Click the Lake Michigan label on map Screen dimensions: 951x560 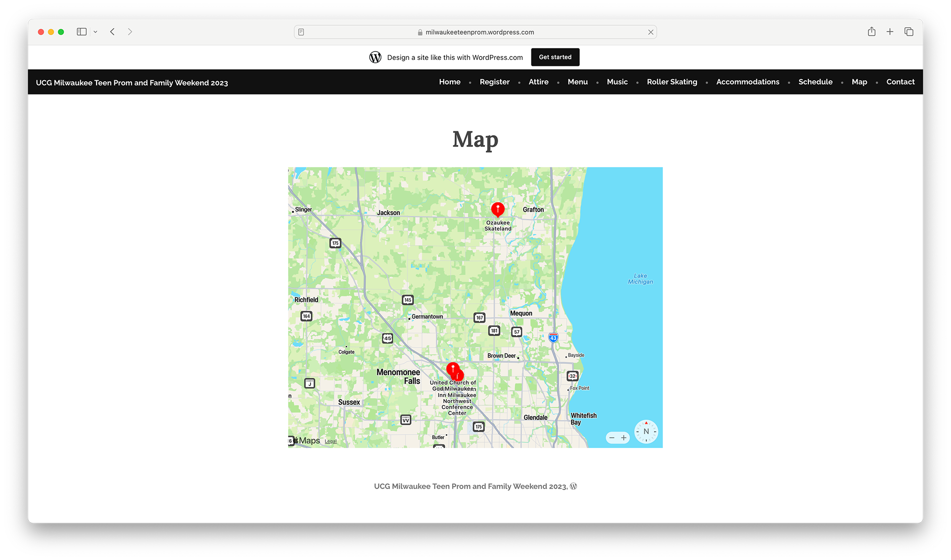coord(640,279)
